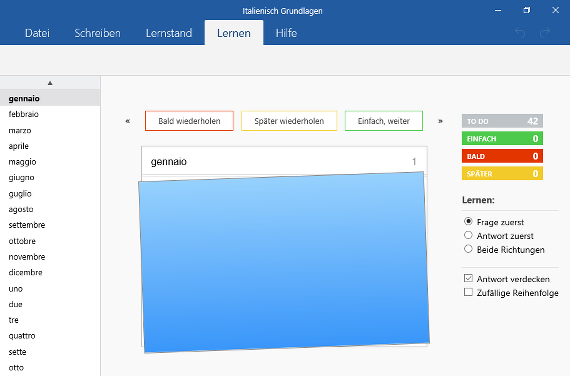This screenshot has width=570, height=376.
Task: Select giugno in the word list
Action: coord(50,177)
